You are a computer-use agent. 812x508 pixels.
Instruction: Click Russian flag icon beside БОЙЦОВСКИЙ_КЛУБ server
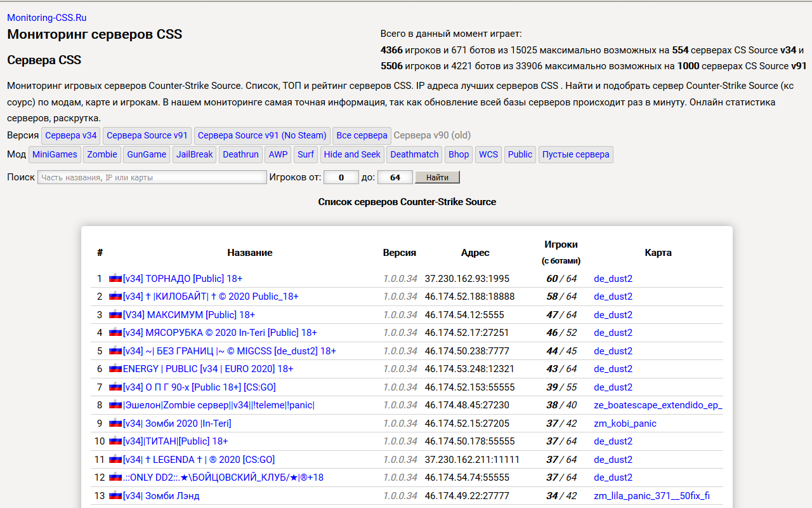(x=115, y=478)
